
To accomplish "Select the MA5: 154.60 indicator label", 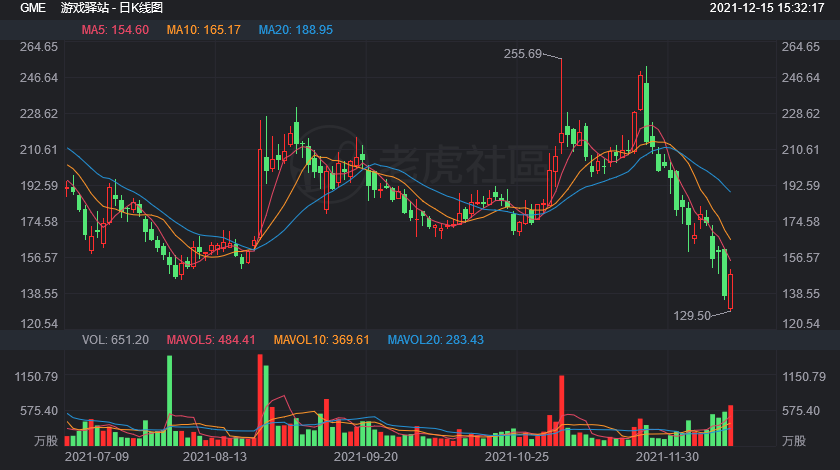I will (x=115, y=30).
